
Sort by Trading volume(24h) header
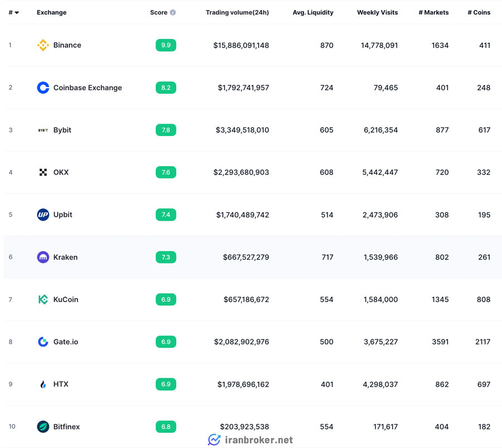click(237, 12)
